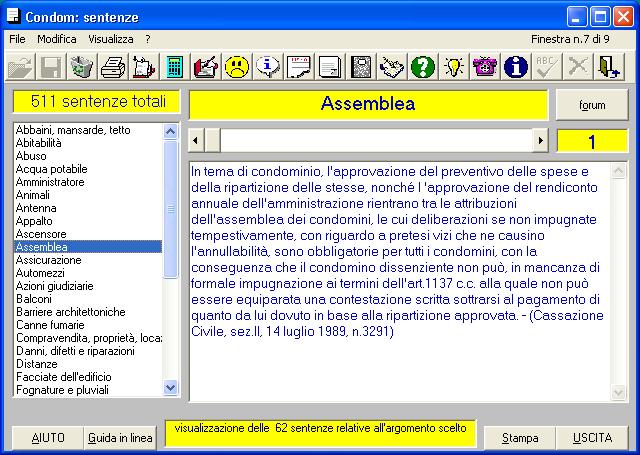The height and width of the screenshot is (455, 640).
Task: Select Amministratore in the topic list
Action: point(50,182)
